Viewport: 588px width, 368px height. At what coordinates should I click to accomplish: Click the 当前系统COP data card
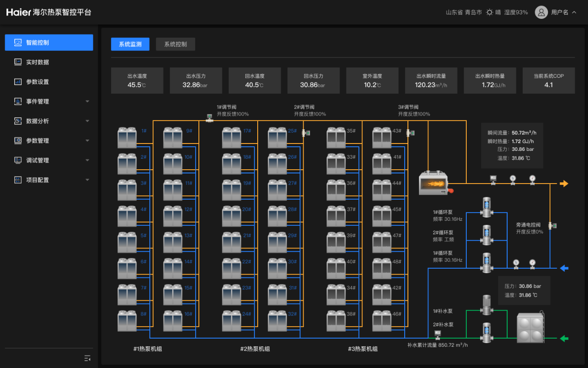[x=548, y=80]
